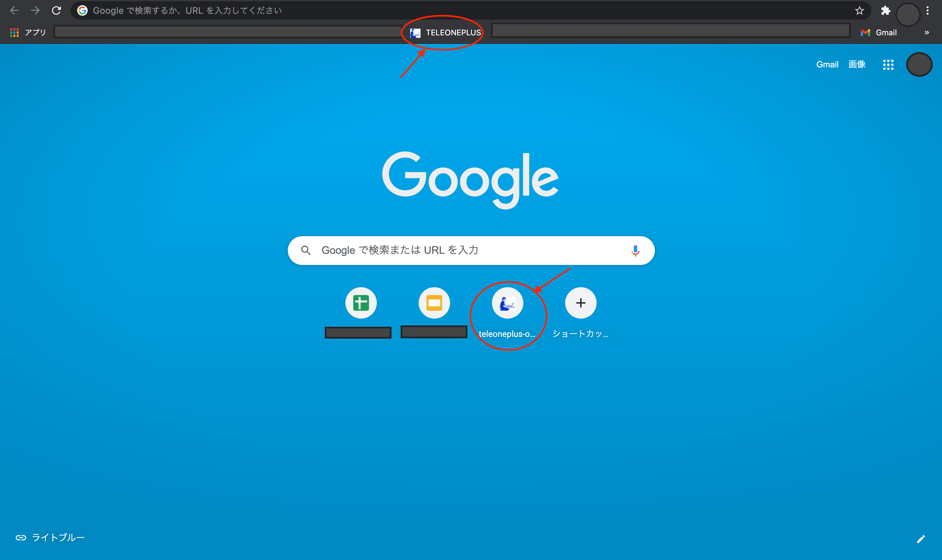The width and height of the screenshot is (942, 560).
Task: Open the Gmail bookmark in bookmarks bar
Action: point(879,33)
